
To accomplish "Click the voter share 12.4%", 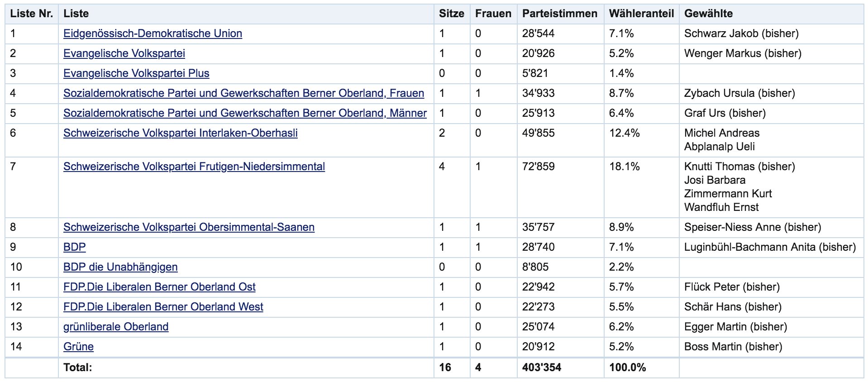I will [x=625, y=133].
